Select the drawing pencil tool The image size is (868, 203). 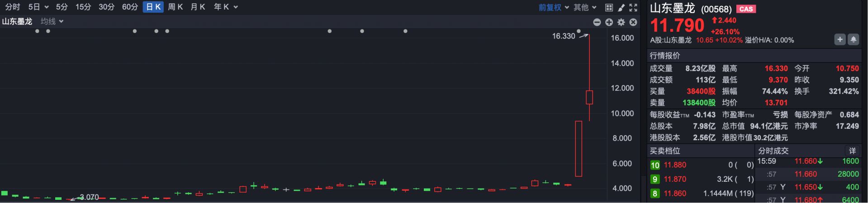point(621,7)
